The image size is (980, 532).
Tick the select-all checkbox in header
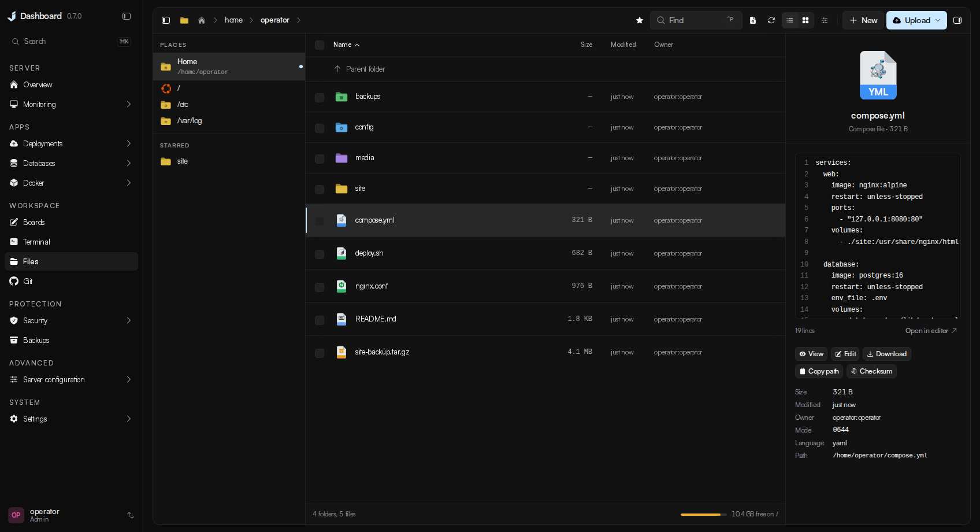(x=320, y=45)
